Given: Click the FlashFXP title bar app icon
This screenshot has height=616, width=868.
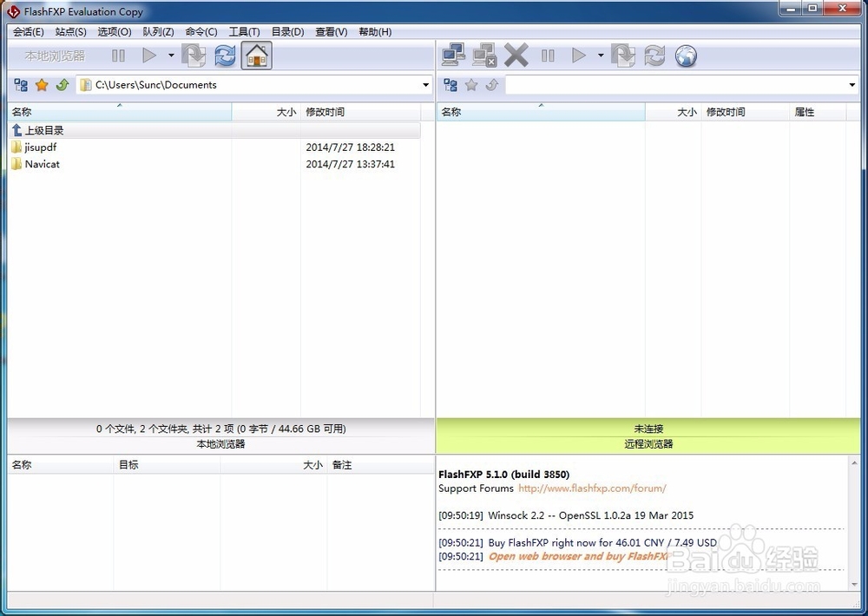Looking at the screenshot, I should click(13, 11).
